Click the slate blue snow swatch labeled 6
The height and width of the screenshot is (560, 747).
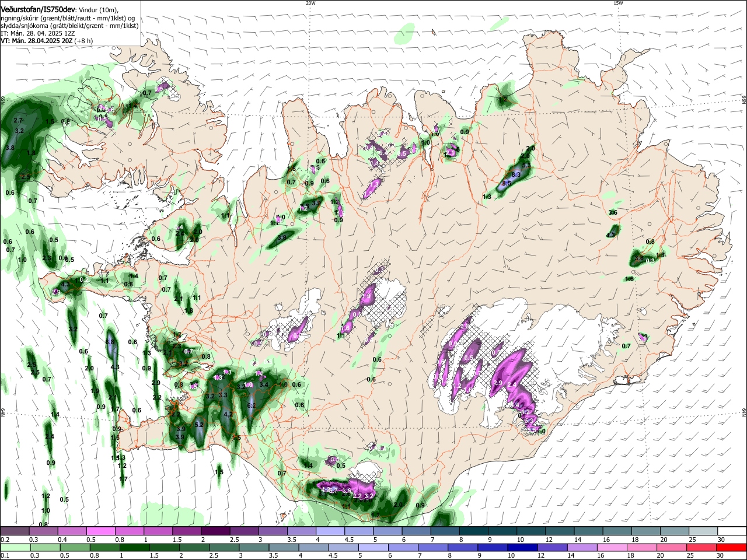point(416,531)
